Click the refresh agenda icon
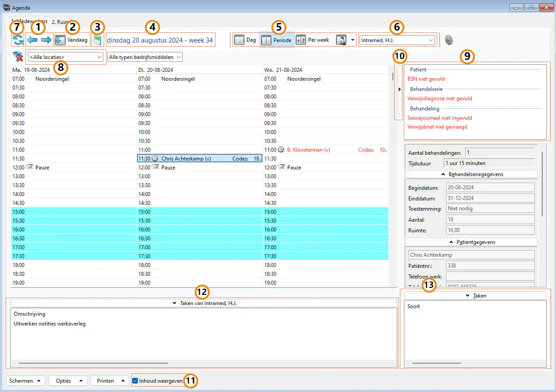Screen dimensions: 556x392 pos(18,40)
